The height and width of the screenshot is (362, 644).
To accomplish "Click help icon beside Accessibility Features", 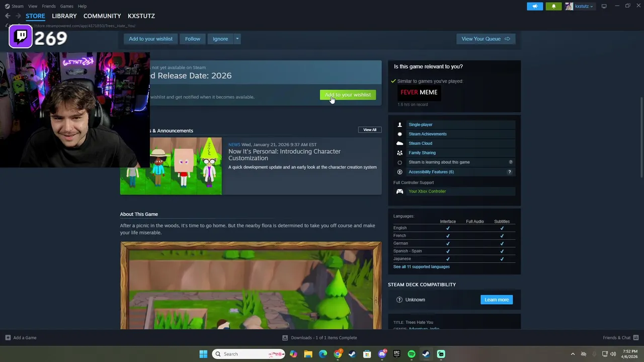I will pos(509,172).
